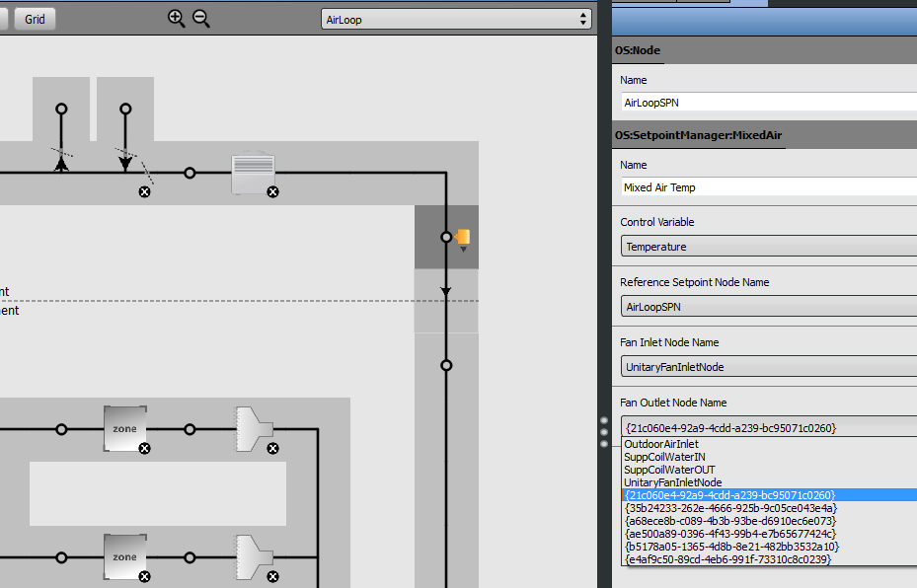Image resolution: width=917 pixels, height=588 pixels.
Task: Select node below the supply-demand dashed line
Action: pos(446,365)
